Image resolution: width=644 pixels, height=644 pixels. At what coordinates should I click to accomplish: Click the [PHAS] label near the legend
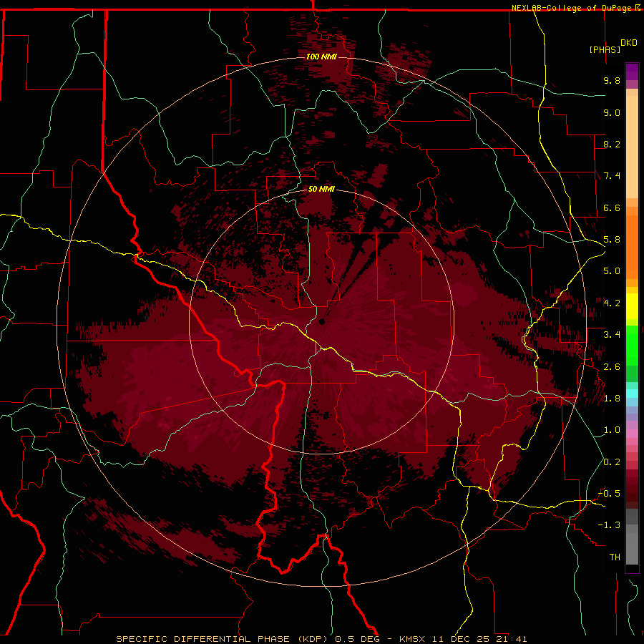click(x=605, y=49)
